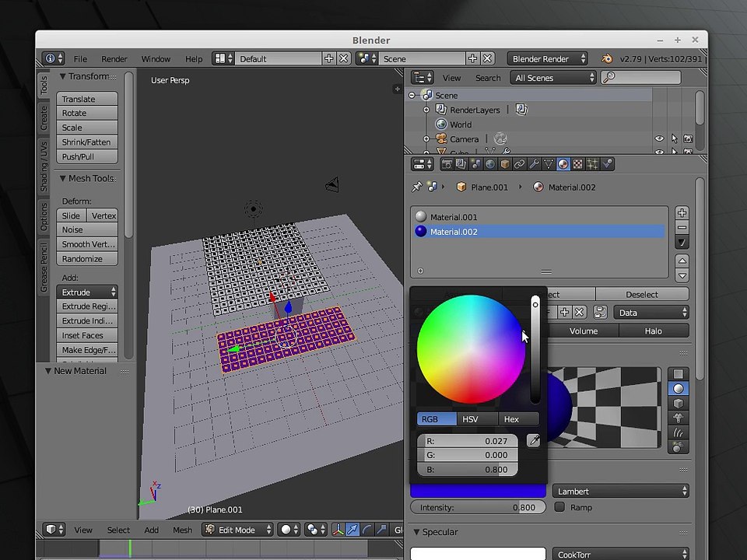Open the Modifiers properties tab (wrench icon)

(534, 164)
